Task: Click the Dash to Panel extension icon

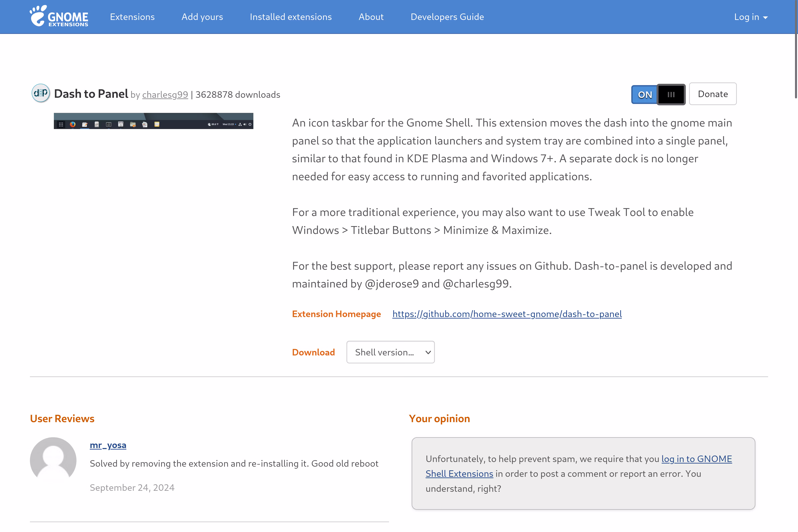Action: click(x=41, y=93)
